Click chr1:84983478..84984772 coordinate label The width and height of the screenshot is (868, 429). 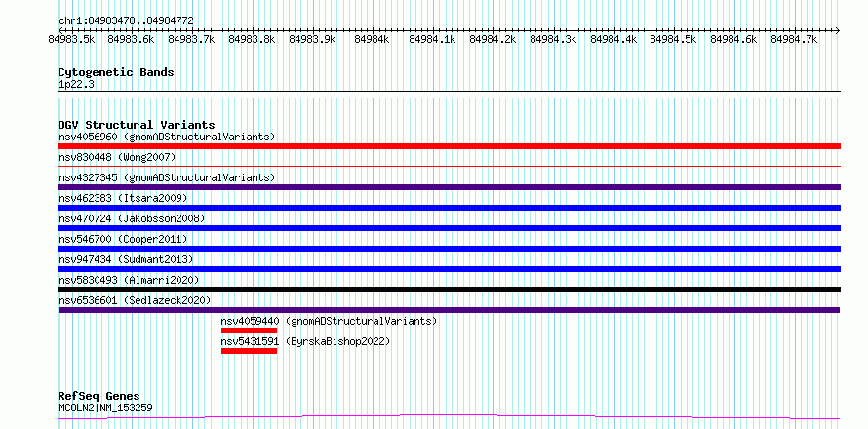coord(126,20)
